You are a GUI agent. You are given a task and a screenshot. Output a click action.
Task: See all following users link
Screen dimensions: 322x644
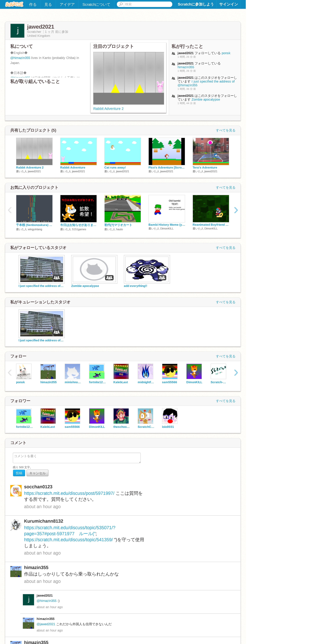click(226, 356)
